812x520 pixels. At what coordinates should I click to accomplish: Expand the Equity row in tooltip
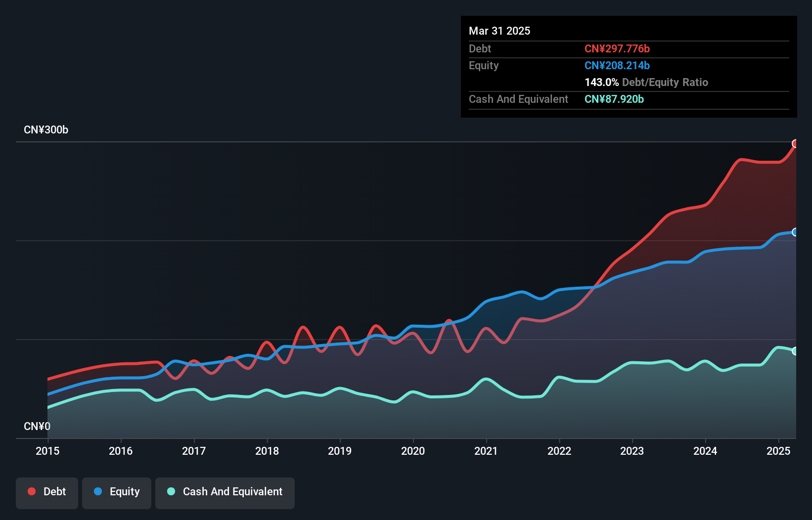click(x=484, y=65)
